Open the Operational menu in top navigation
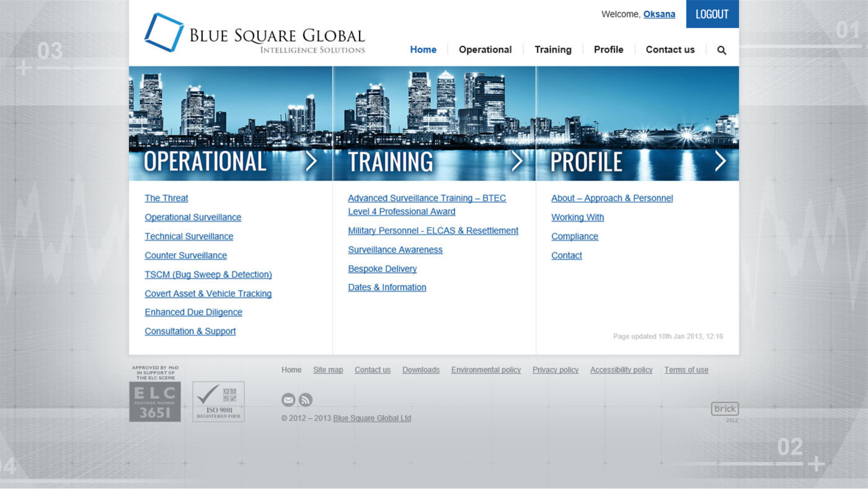Image resolution: width=868 pixels, height=489 pixels. (x=485, y=50)
